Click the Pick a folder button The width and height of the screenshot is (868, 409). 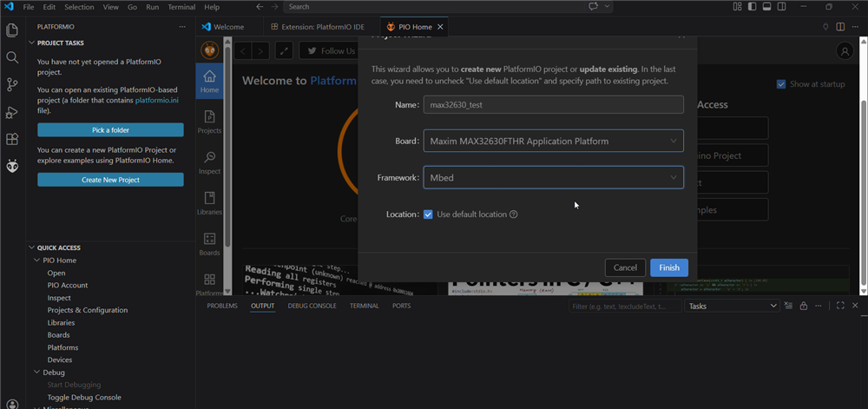click(110, 130)
